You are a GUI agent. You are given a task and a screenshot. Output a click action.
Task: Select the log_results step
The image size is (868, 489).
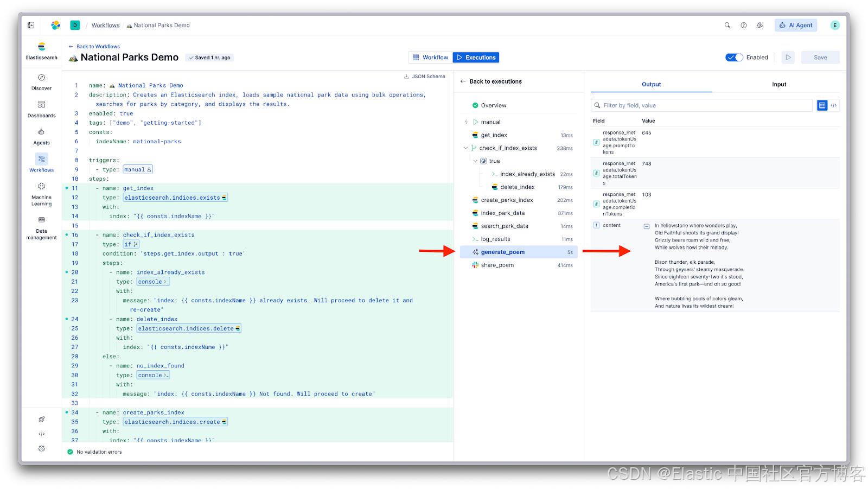519,239
